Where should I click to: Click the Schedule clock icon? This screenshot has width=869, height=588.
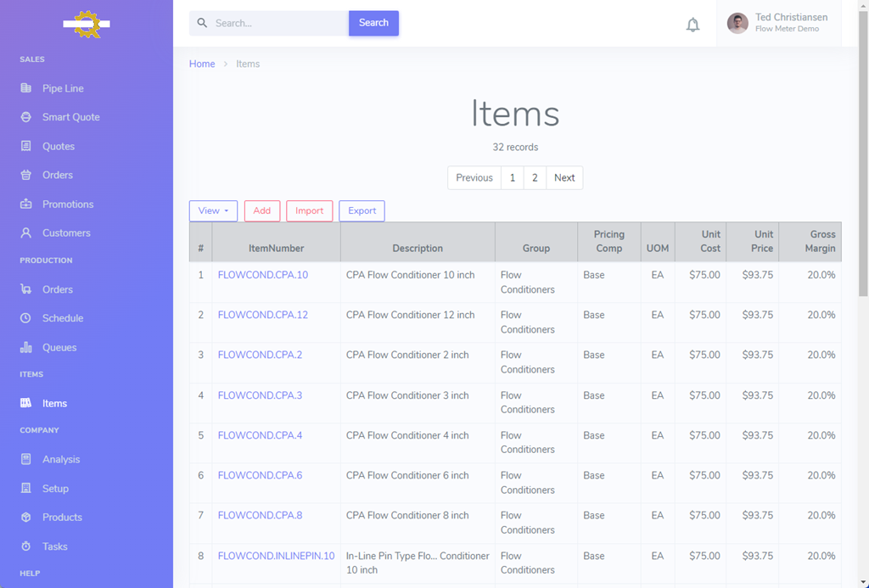pyautogui.click(x=26, y=318)
